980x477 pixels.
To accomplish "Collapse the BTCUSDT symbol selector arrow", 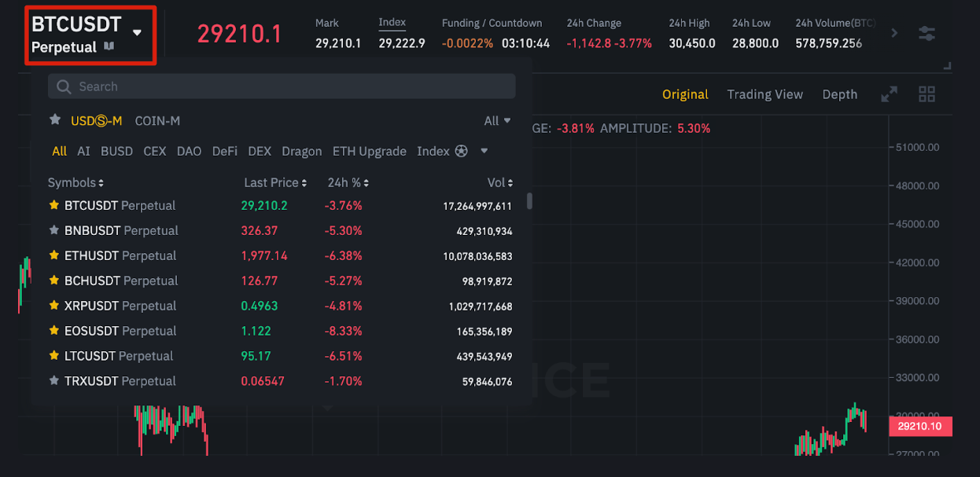I will [138, 33].
